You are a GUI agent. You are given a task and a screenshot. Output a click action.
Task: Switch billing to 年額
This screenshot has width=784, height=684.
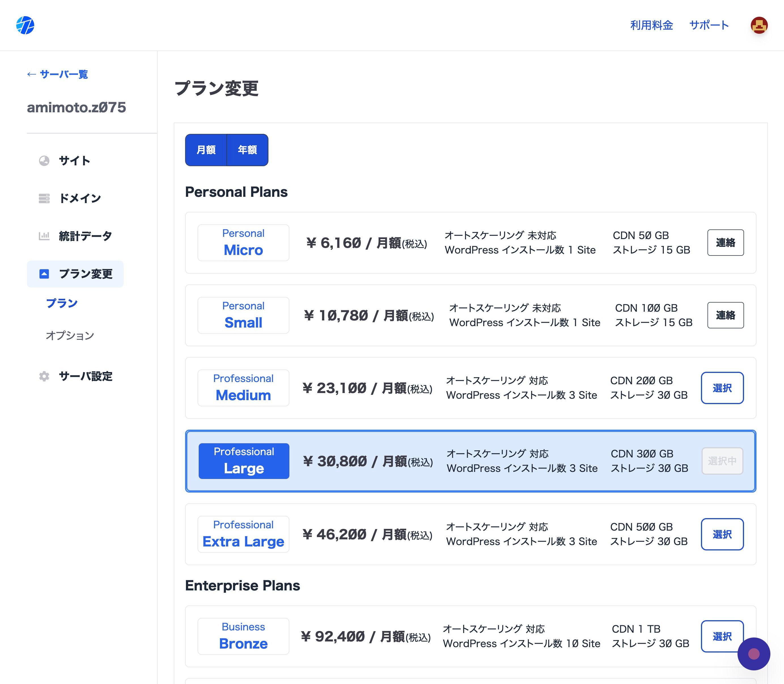247,150
